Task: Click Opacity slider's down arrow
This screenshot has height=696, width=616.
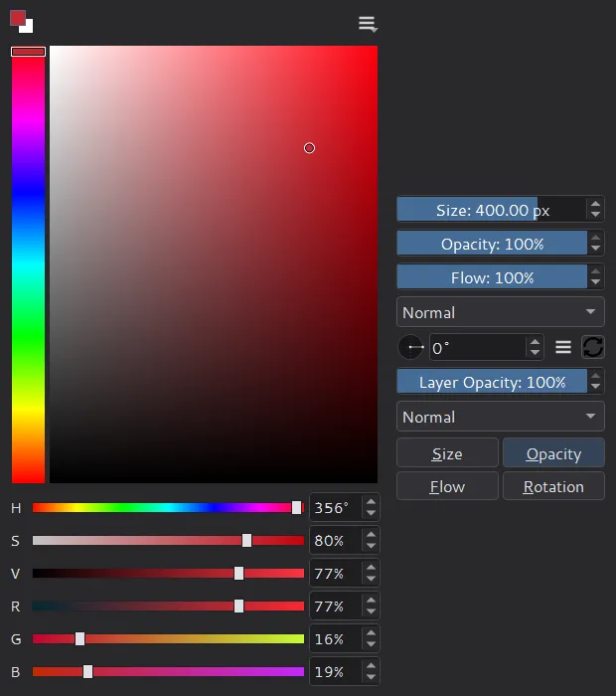Action: [x=595, y=249]
